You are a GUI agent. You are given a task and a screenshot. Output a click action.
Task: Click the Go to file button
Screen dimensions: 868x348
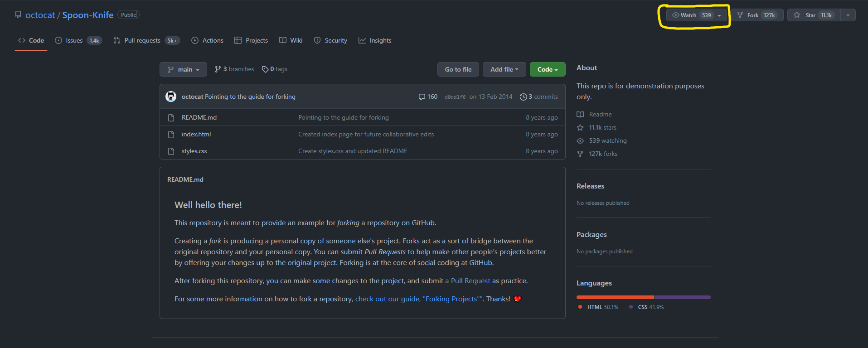(458, 69)
